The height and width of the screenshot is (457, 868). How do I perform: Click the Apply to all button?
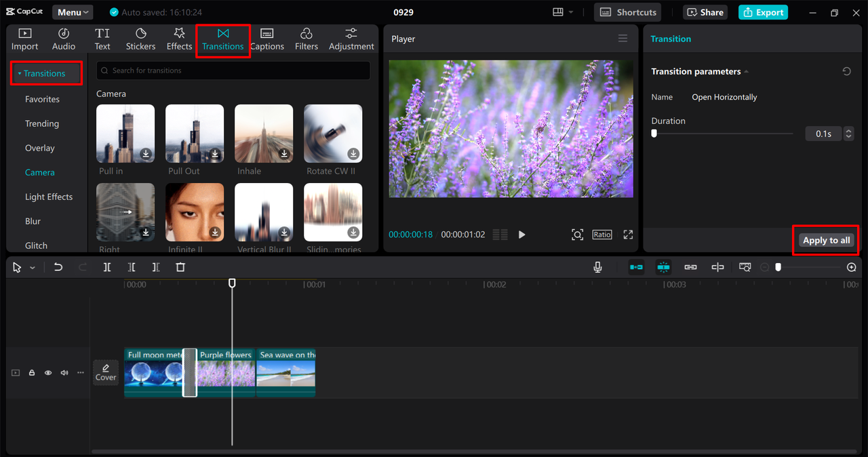[826, 240]
